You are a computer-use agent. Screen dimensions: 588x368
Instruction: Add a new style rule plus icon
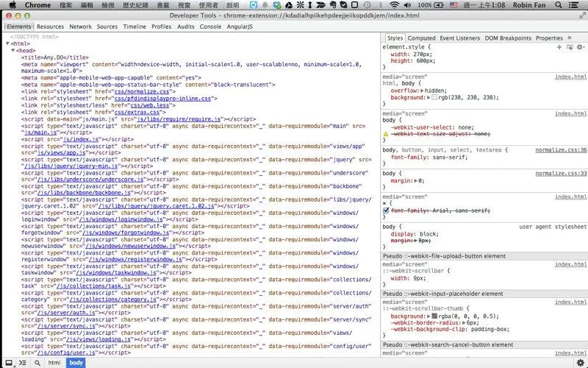tap(560, 47)
